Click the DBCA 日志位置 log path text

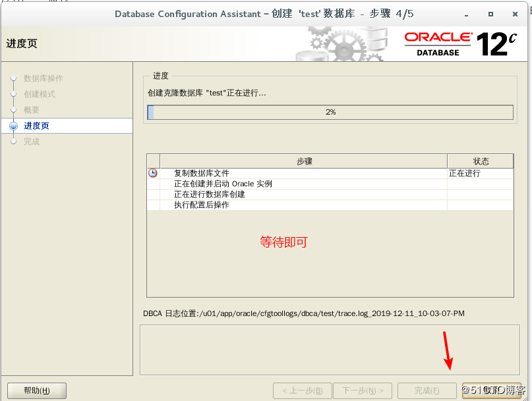[304, 313]
